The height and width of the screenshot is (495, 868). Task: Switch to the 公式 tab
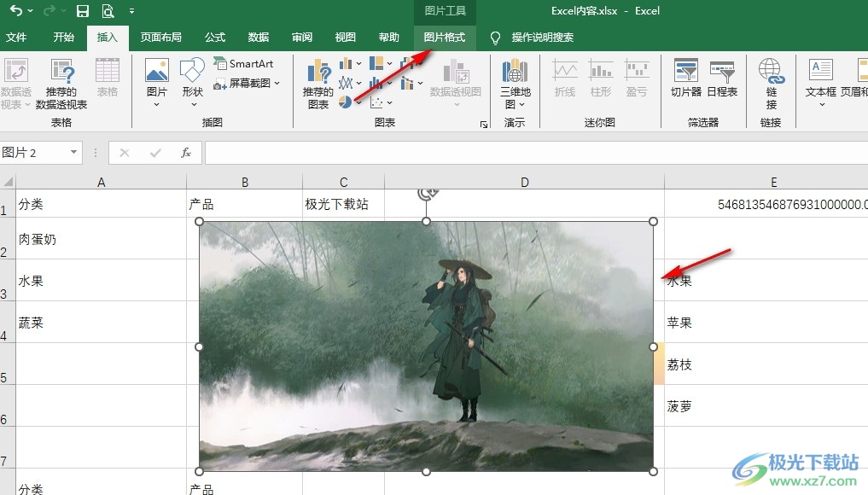pos(215,37)
